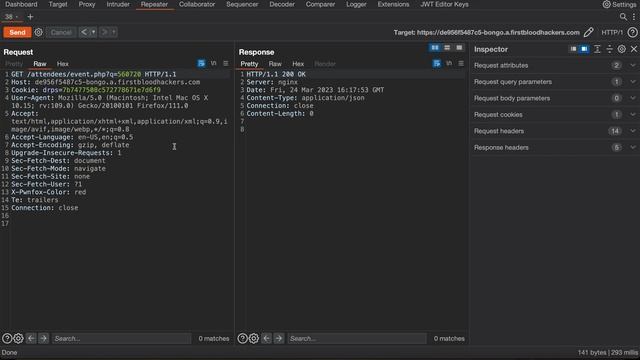Add a new Repeater tab
The image size is (640, 360).
click(x=30, y=17)
